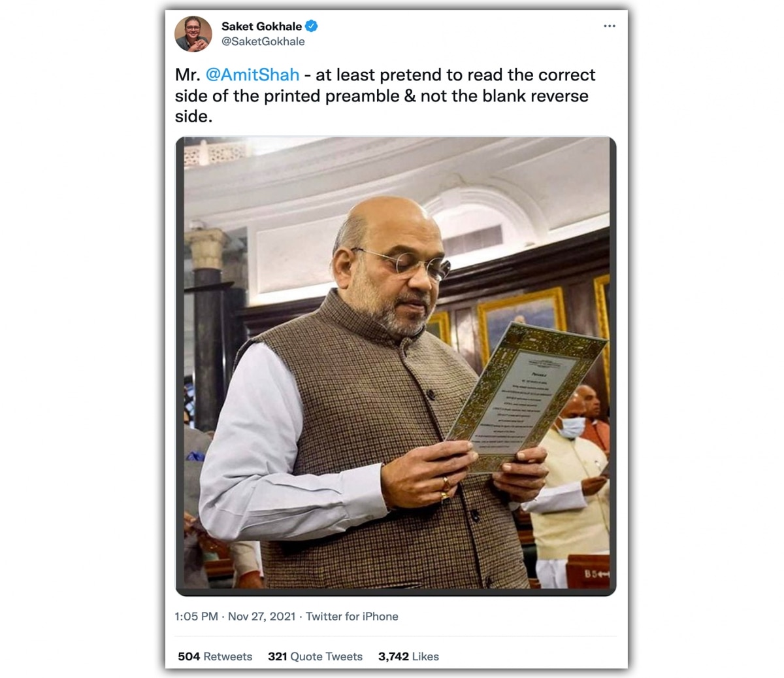The height and width of the screenshot is (678, 784).
Task: Click the 321 quote count number
Action: [278, 656]
